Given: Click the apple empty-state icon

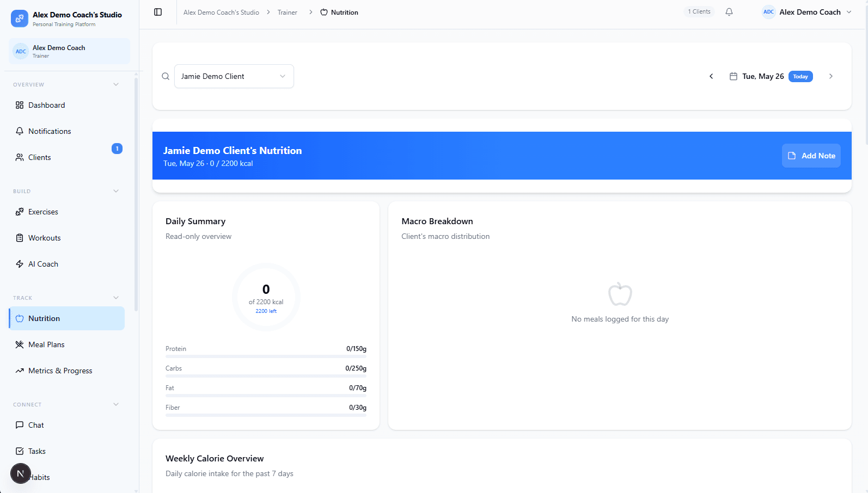Looking at the screenshot, I should [620, 294].
